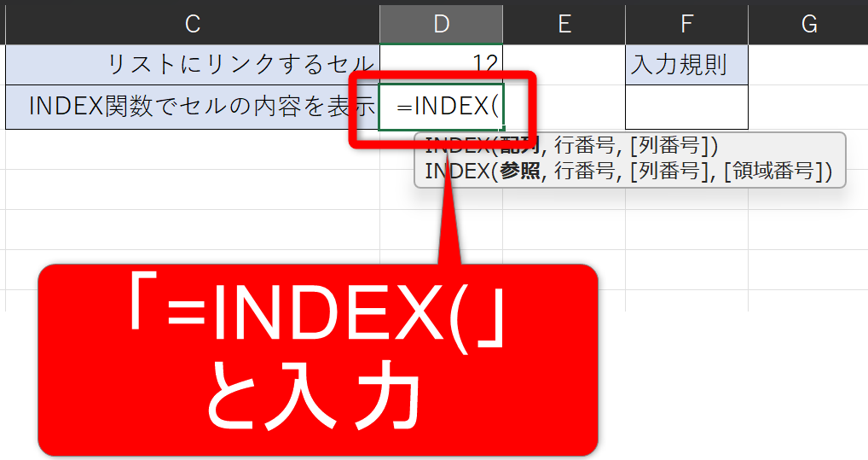The height and width of the screenshot is (460, 868).
Task: Select the column F header
Action: click(x=686, y=24)
